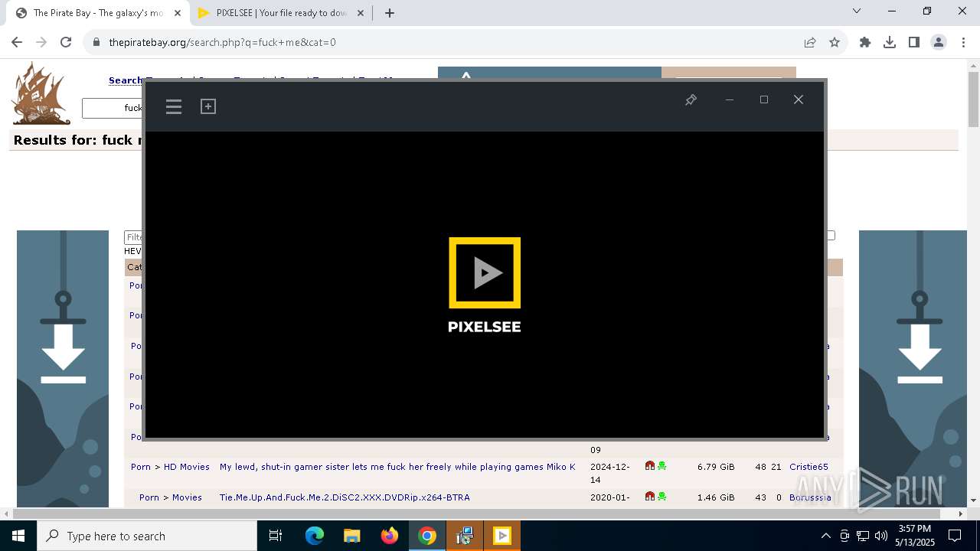980x551 pixels.
Task: Click the PixelSee taskbar icon
Action: click(502, 536)
